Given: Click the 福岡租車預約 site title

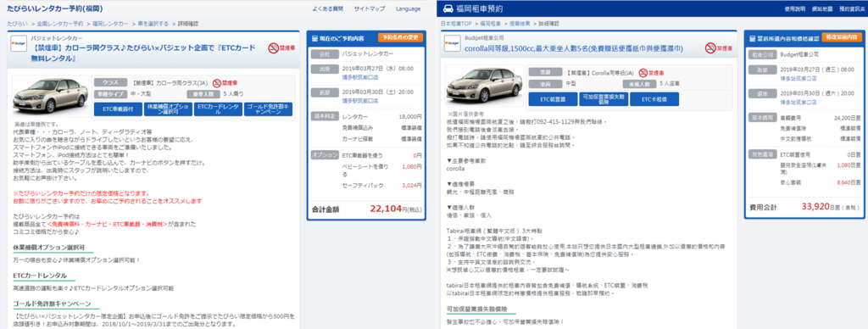Looking at the screenshot, I should [x=481, y=9].
